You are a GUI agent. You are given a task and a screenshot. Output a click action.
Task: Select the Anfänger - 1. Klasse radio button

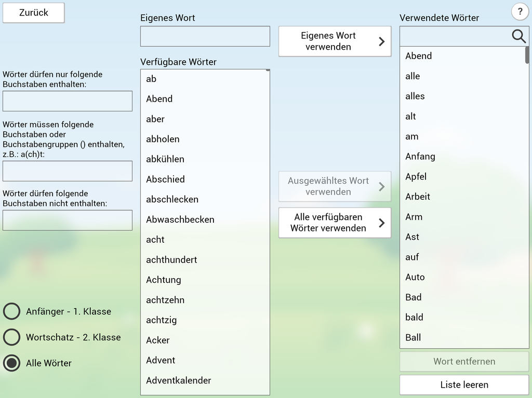12,311
